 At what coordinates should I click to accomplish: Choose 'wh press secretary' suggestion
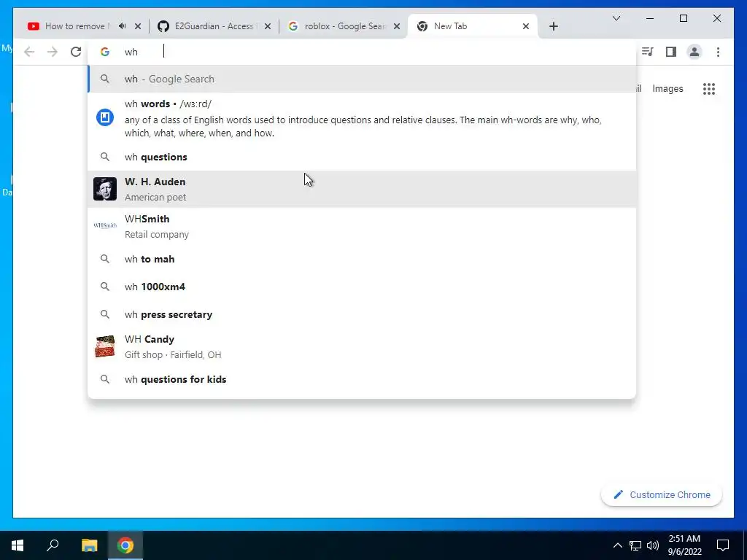click(x=362, y=314)
